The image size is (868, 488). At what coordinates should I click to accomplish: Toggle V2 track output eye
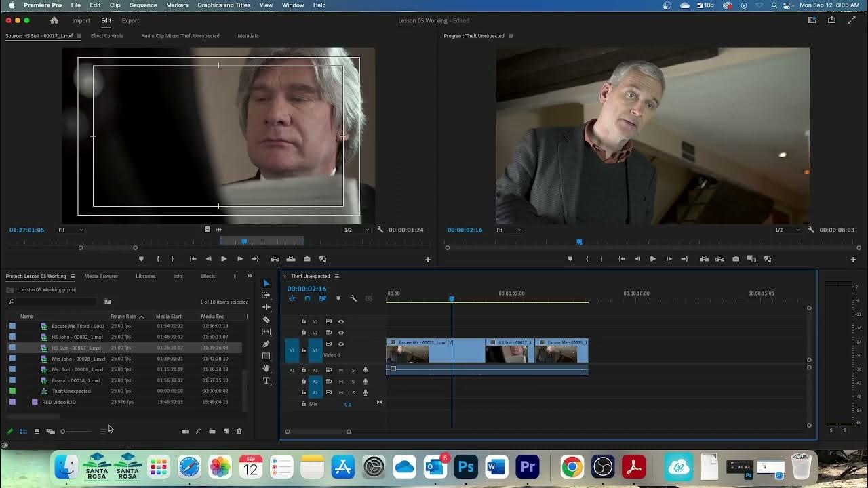point(341,333)
